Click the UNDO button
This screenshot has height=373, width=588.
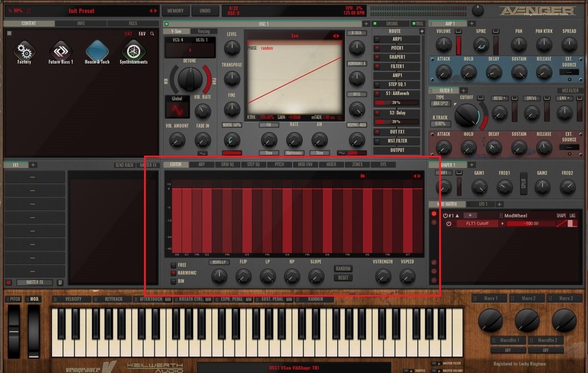[205, 11]
